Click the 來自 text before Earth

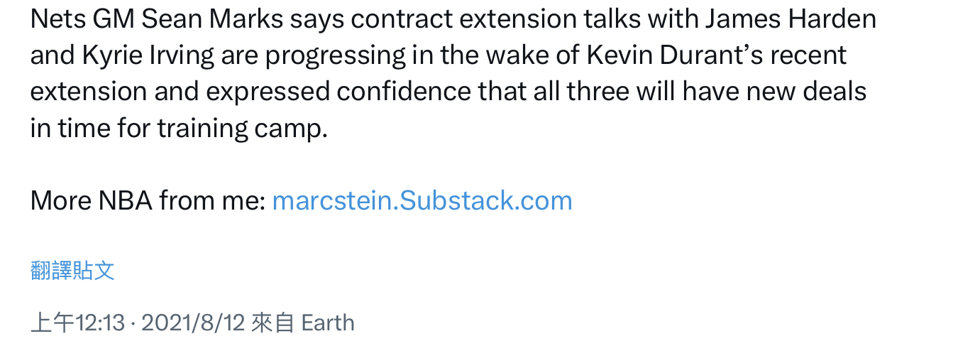click(x=272, y=323)
